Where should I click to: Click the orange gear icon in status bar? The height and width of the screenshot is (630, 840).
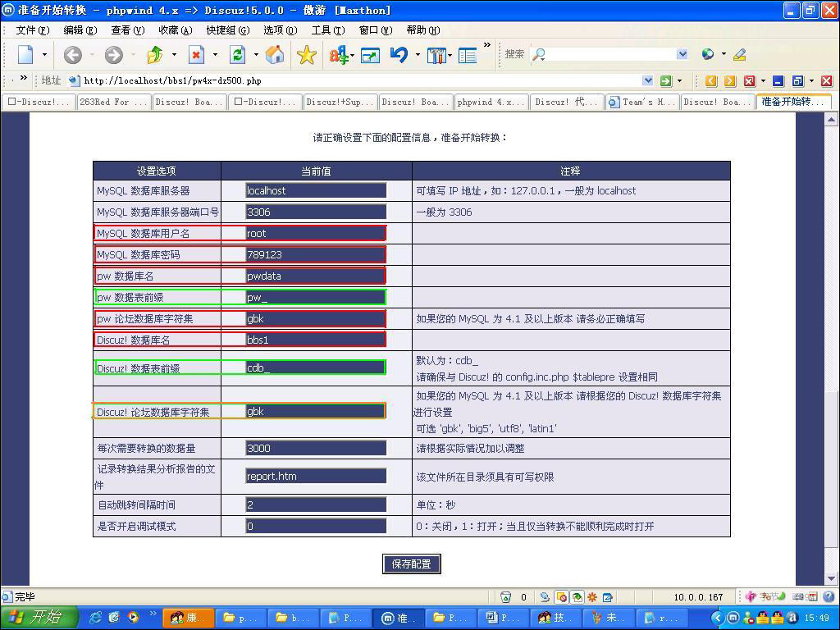(x=592, y=597)
